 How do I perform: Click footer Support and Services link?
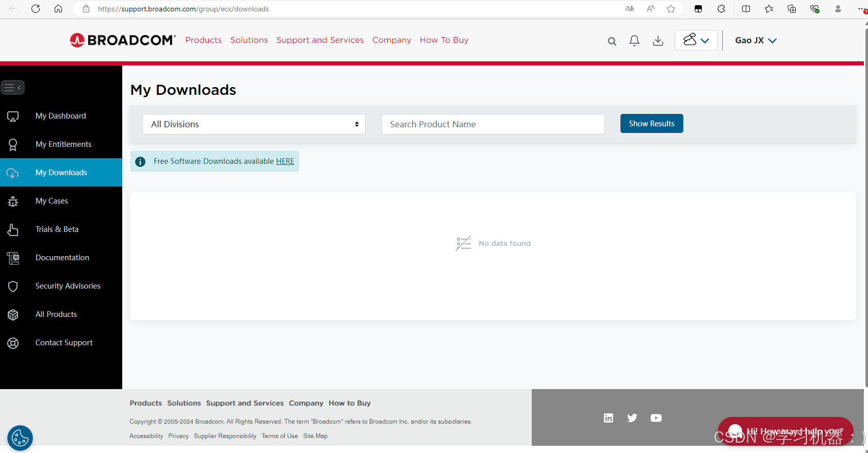245,403
